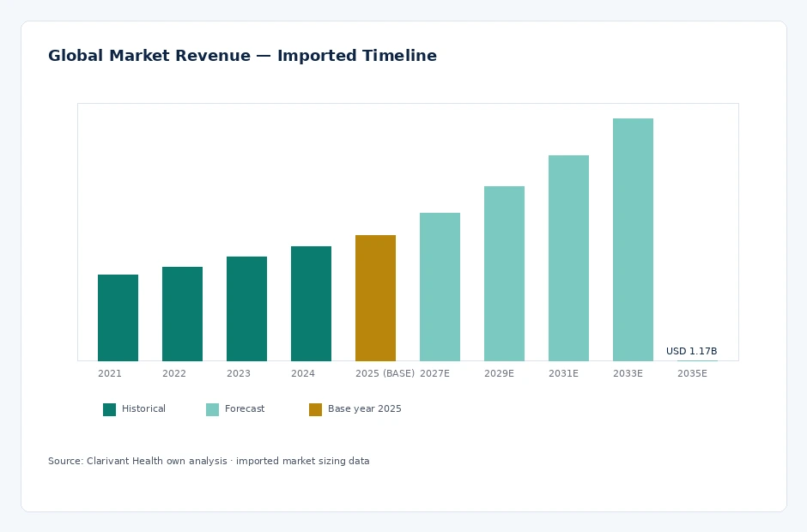Select the 2029E forecast bar
Image resolution: width=807 pixels, height=532 pixels.
505,274
